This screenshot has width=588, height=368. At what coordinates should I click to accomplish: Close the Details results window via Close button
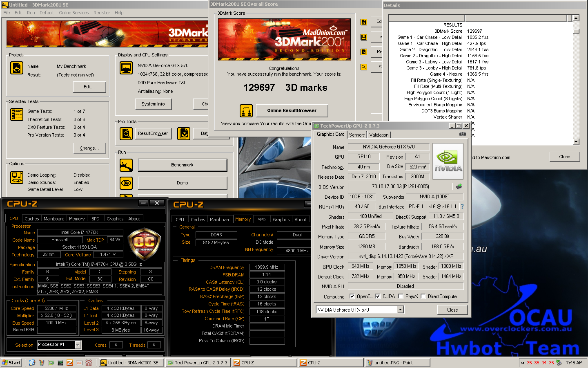pos(564,157)
